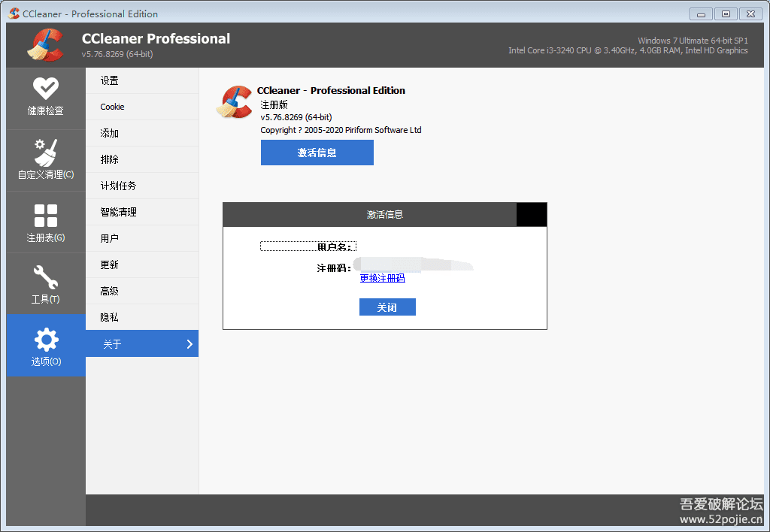Open the 添加 include page

pyautogui.click(x=142, y=133)
